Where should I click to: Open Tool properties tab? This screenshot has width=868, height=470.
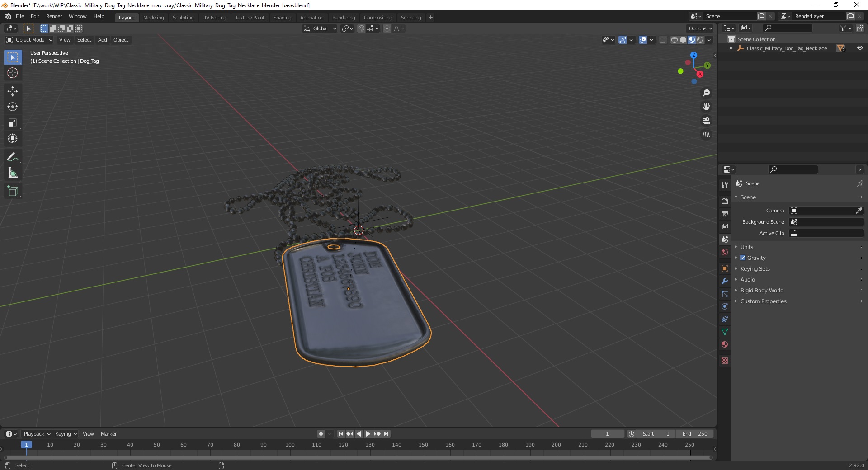tap(725, 185)
